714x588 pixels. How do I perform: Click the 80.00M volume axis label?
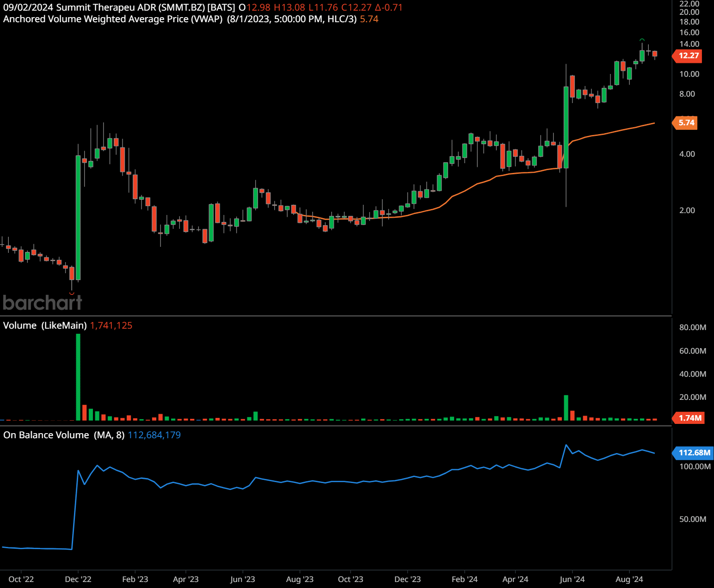click(693, 327)
